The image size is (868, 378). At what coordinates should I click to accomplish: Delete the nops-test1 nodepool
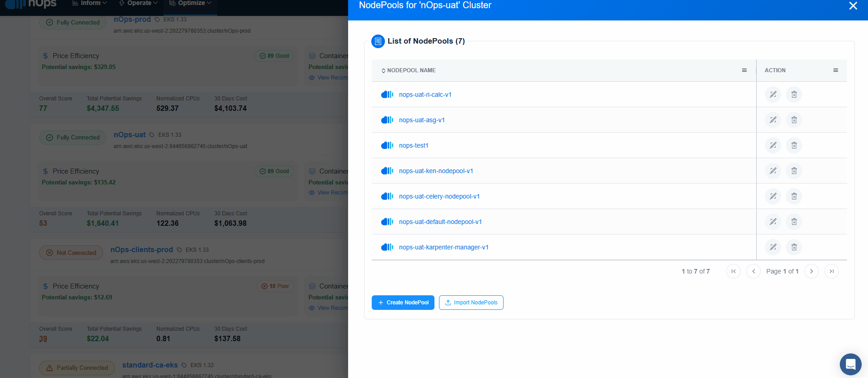(794, 145)
